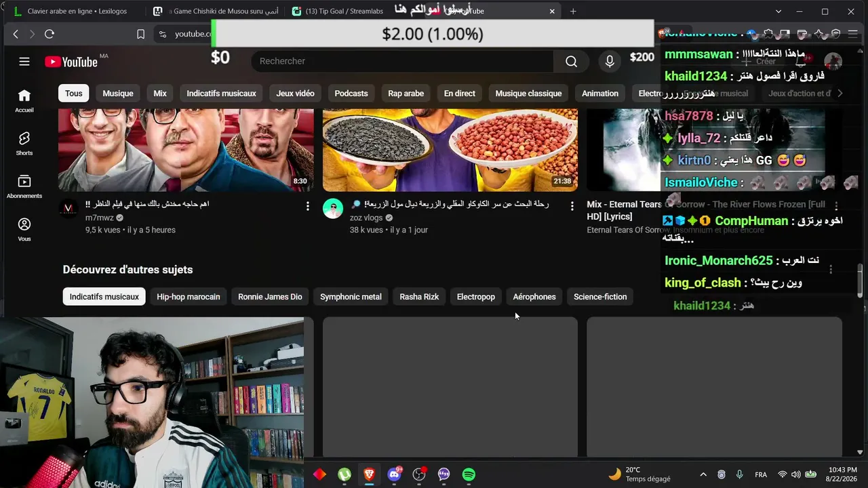Image resolution: width=868 pixels, height=488 pixels.
Task: Show more filter chips with the right chevron
Action: coord(840,94)
